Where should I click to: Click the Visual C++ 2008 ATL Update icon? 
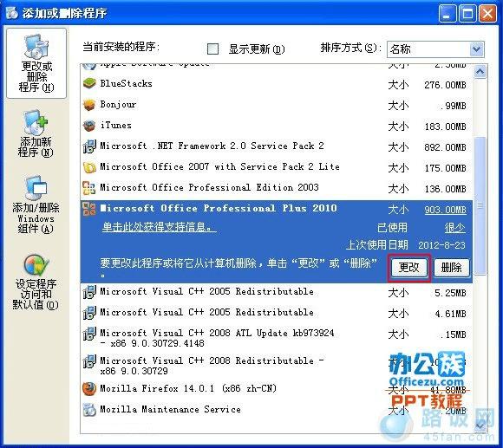[x=89, y=334]
